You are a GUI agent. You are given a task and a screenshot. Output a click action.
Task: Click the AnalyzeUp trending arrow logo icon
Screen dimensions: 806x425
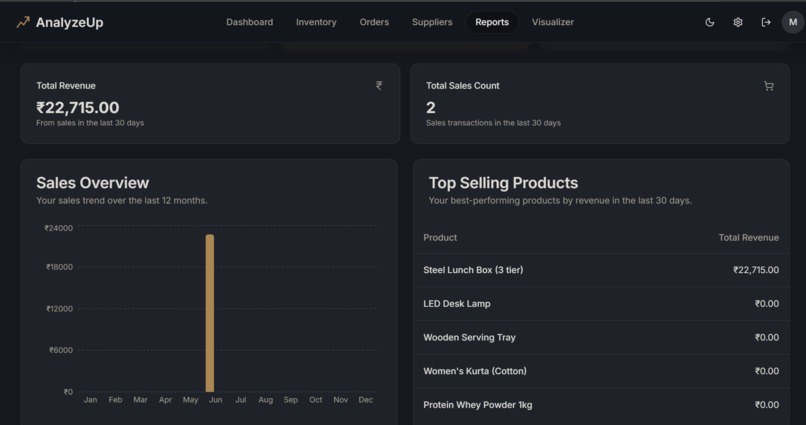click(23, 22)
